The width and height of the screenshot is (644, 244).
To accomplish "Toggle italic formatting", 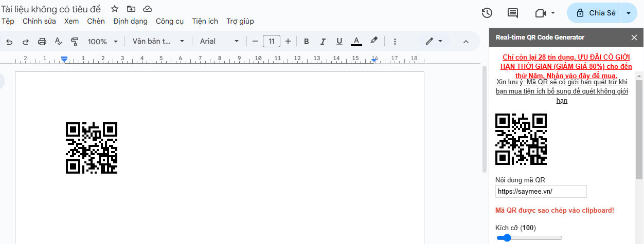I will (323, 42).
